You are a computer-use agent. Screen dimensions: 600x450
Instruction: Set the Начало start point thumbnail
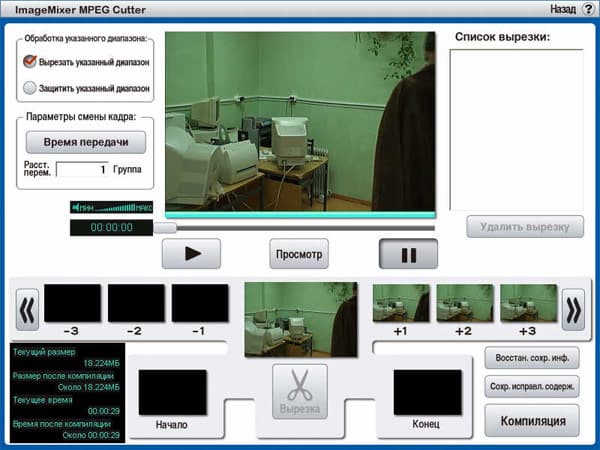(x=173, y=392)
